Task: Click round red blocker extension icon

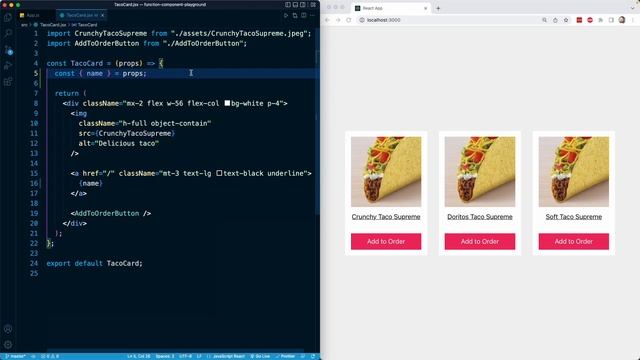Action: pyautogui.click(x=590, y=20)
